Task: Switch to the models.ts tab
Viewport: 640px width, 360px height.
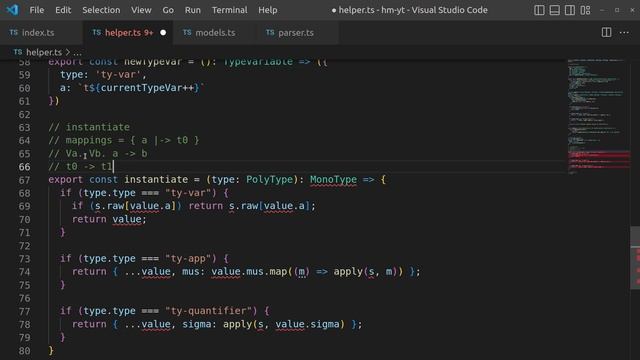Action: coord(215,33)
